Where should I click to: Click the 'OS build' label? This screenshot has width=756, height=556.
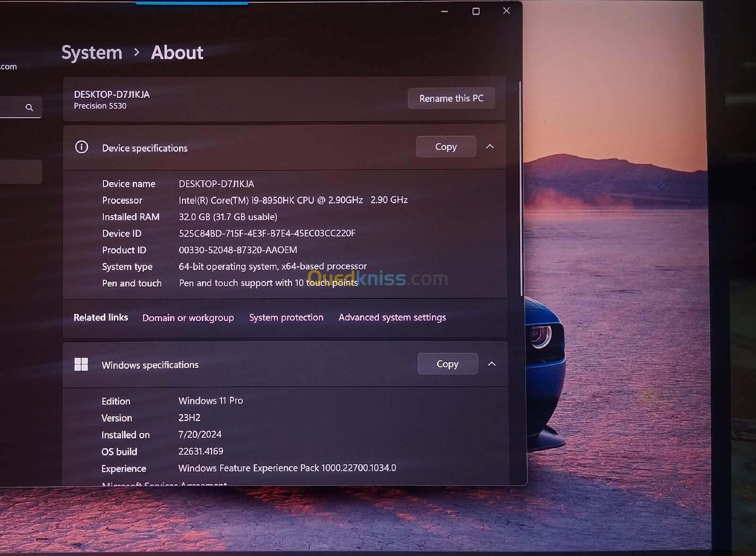coord(119,452)
